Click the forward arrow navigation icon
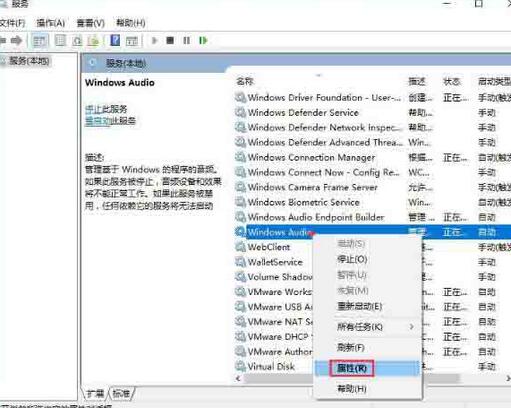511x408 pixels. pyautogui.click(x=16, y=41)
